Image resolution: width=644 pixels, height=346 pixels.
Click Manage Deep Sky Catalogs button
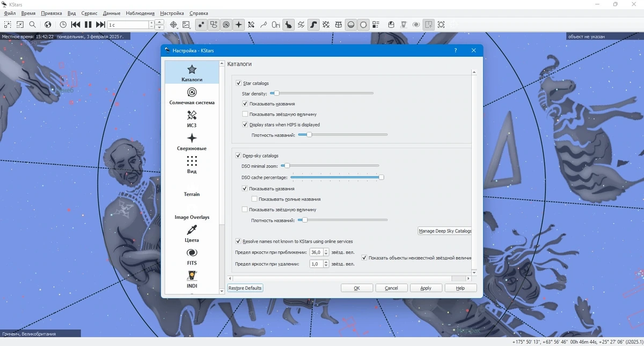point(445,231)
